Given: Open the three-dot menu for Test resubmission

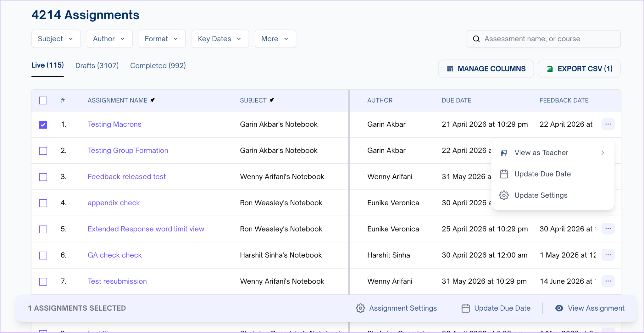Looking at the screenshot, I should click(x=608, y=281).
